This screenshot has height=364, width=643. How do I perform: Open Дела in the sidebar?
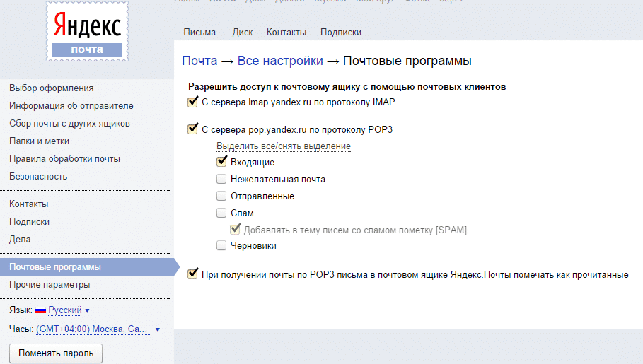(20, 239)
